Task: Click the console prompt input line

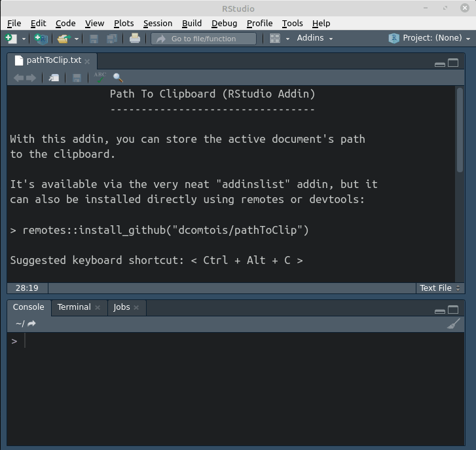Action: (236, 341)
